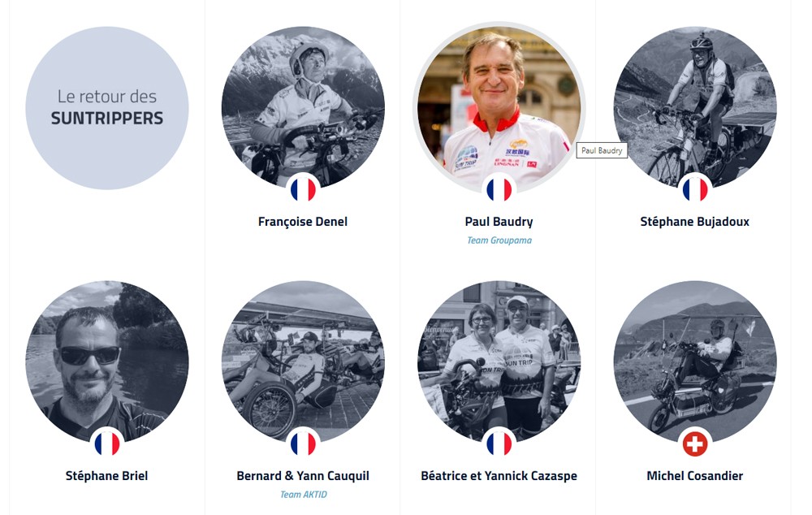Open Paul Baudry's color portrait
The height and width of the screenshot is (515, 812).
pyautogui.click(x=499, y=102)
